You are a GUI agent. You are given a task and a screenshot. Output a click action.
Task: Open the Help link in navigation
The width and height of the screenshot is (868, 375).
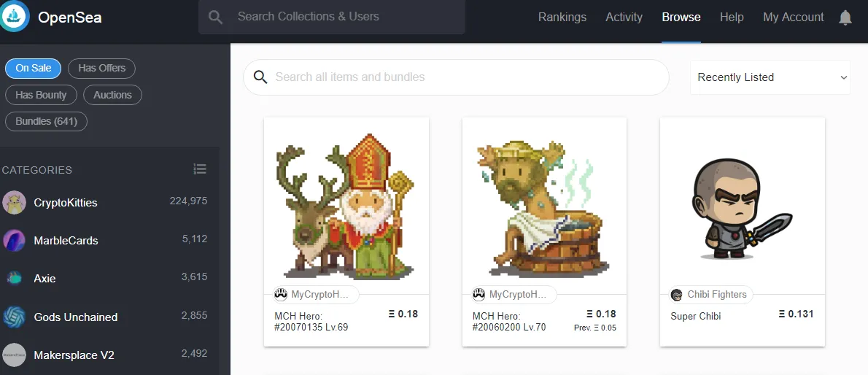tap(732, 18)
